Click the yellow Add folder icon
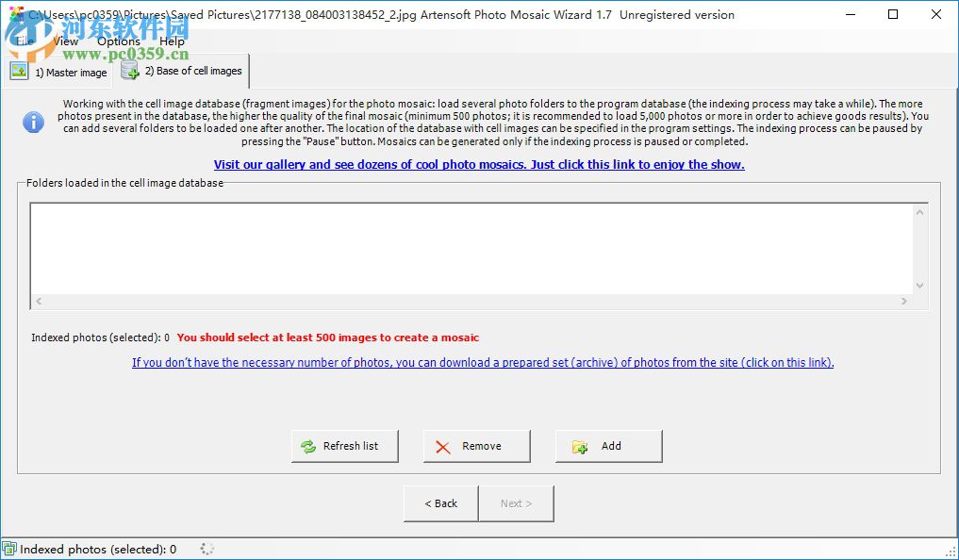Image resolution: width=959 pixels, height=560 pixels. pyautogui.click(x=579, y=445)
